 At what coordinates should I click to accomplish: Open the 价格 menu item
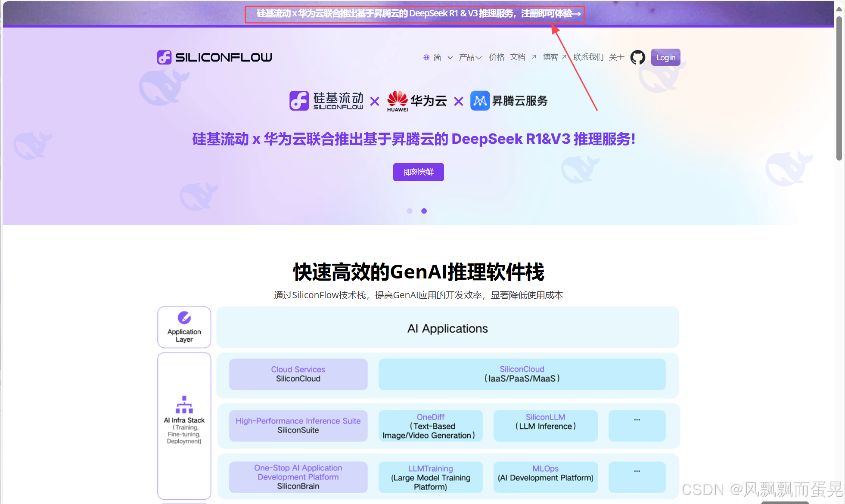click(497, 57)
